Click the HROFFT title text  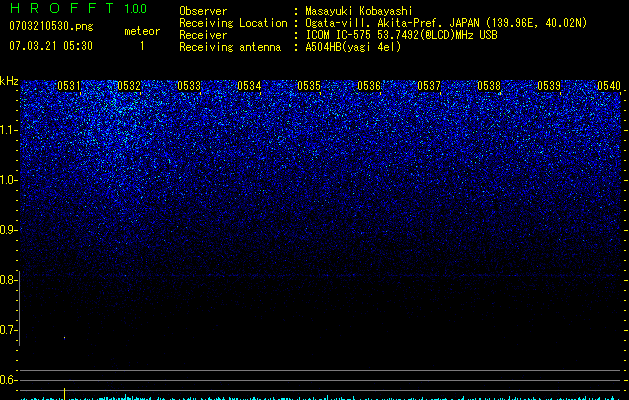click(x=62, y=8)
